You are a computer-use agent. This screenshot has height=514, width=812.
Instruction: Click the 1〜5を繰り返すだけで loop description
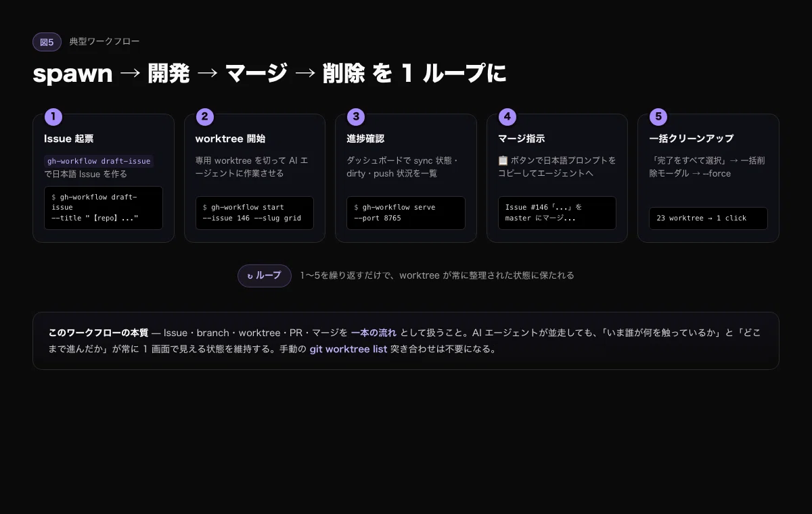pos(437,275)
